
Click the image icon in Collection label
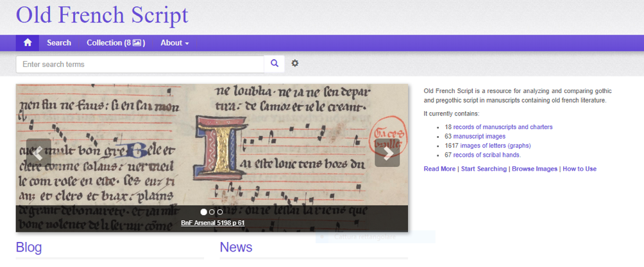137,43
